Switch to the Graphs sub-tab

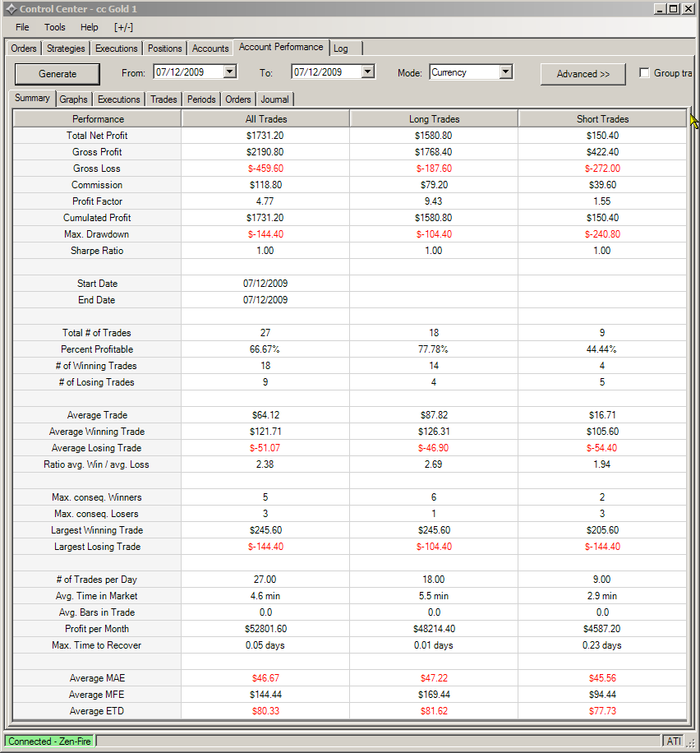point(73,99)
